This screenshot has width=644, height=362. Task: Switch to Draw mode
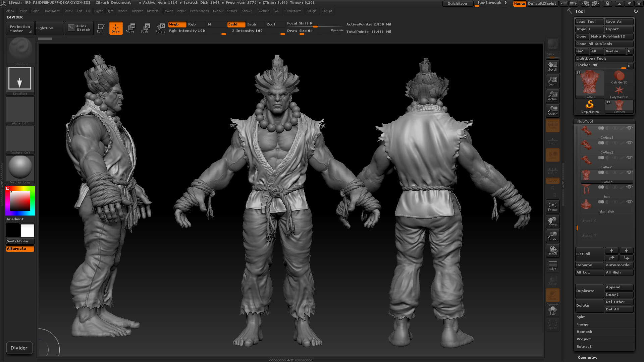pos(116,28)
